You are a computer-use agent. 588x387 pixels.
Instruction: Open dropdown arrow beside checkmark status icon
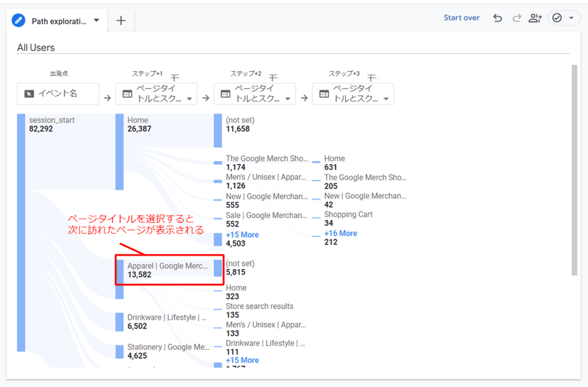571,18
